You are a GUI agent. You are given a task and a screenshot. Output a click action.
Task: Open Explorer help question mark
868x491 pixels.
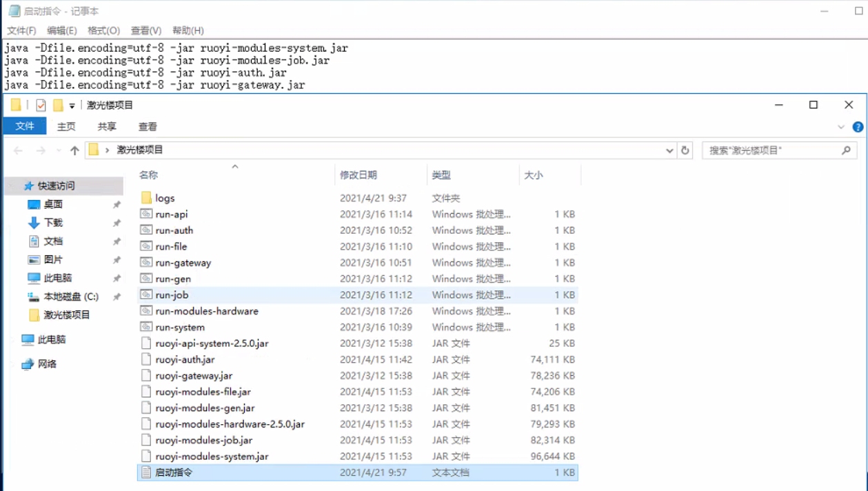(x=858, y=127)
